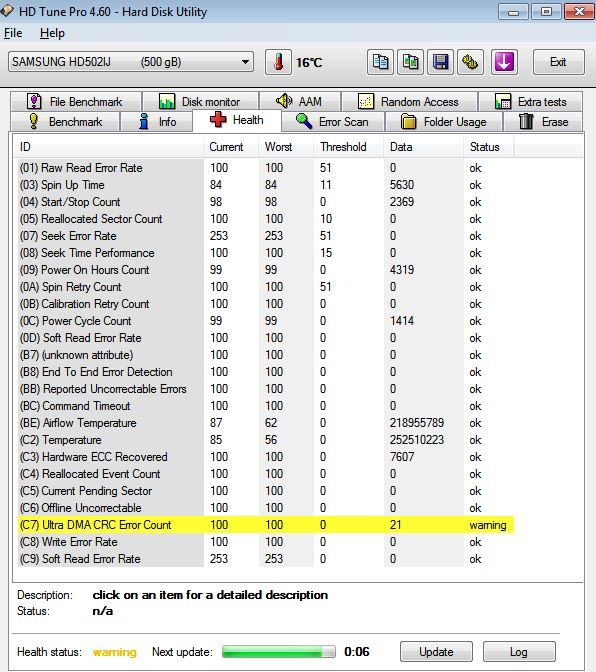Image resolution: width=596 pixels, height=672 pixels.
Task: Select the (0D) Soft Read Error Rate row
Action: (x=266, y=338)
